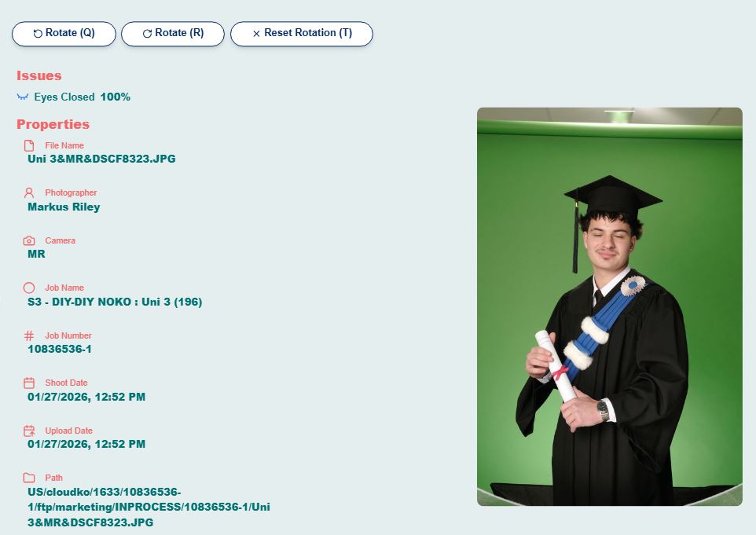Image resolution: width=756 pixels, height=535 pixels.
Task: Click the Eyes Closed 100% issue label
Action: 82,97
